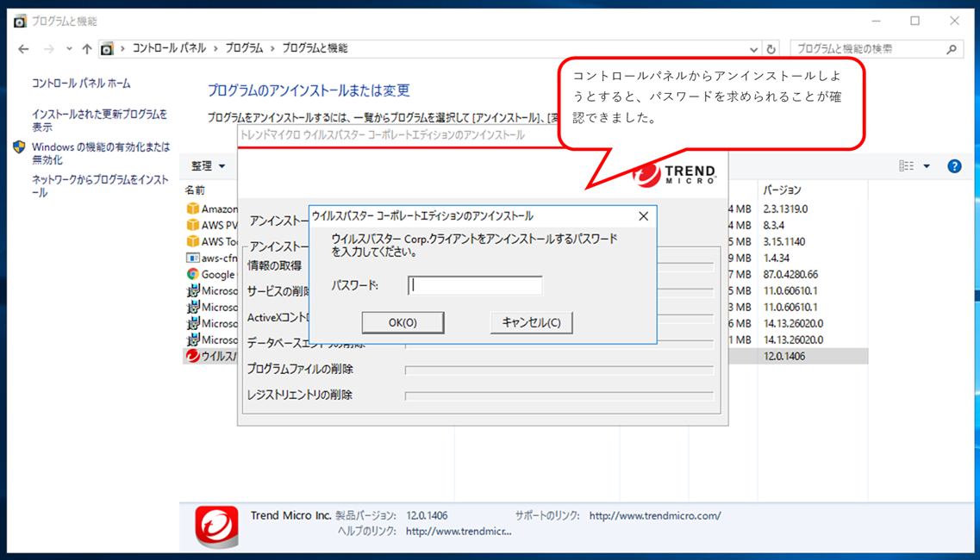
Task: Open the address bar dropdown chevron
Action: [753, 48]
